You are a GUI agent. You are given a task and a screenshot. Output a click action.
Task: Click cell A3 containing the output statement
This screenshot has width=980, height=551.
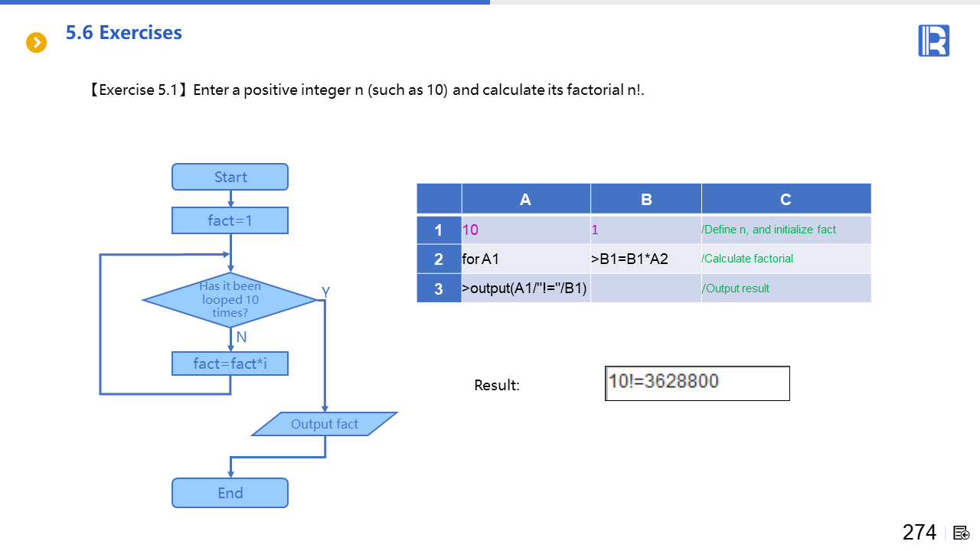pyautogui.click(x=525, y=289)
